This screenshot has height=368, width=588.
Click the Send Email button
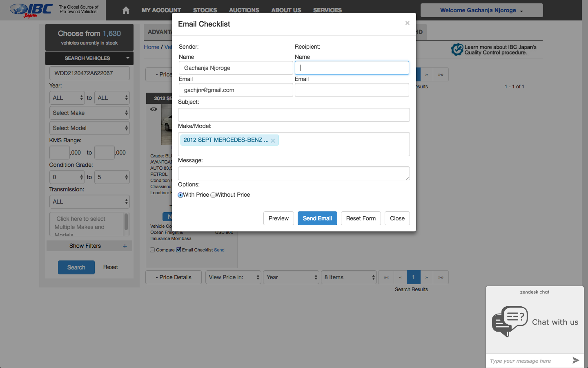317,218
